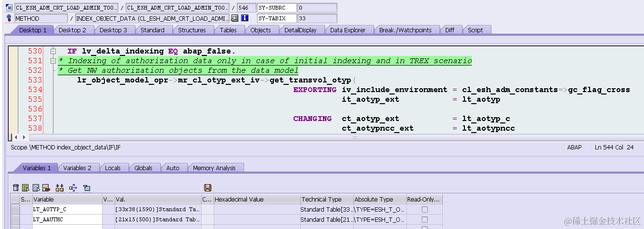Click the Read-Only column header
The image size is (644, 229).
coord(424,199)
